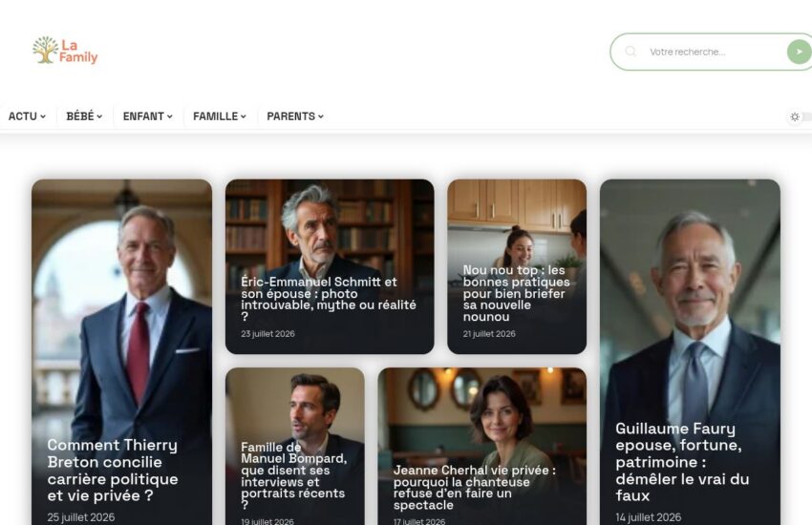Click the kitchen nanny photo thumbnail
Viewport: 812px width, 525px height.
click(517, 222)
